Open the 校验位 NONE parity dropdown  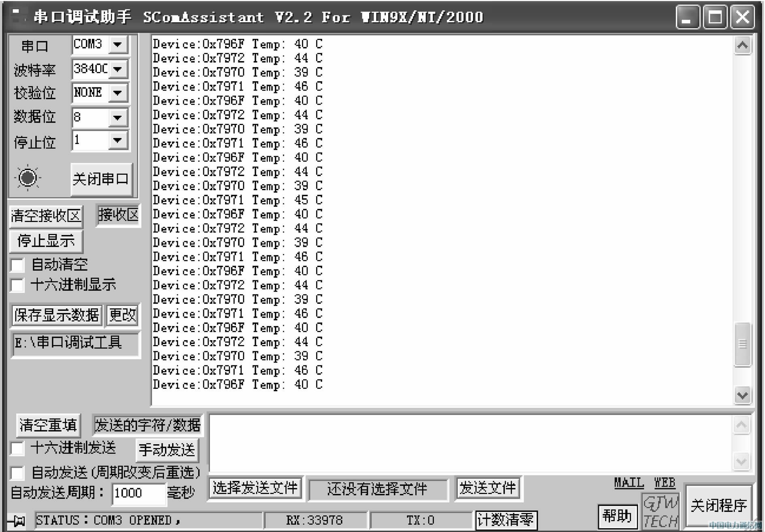coord(118,93)
